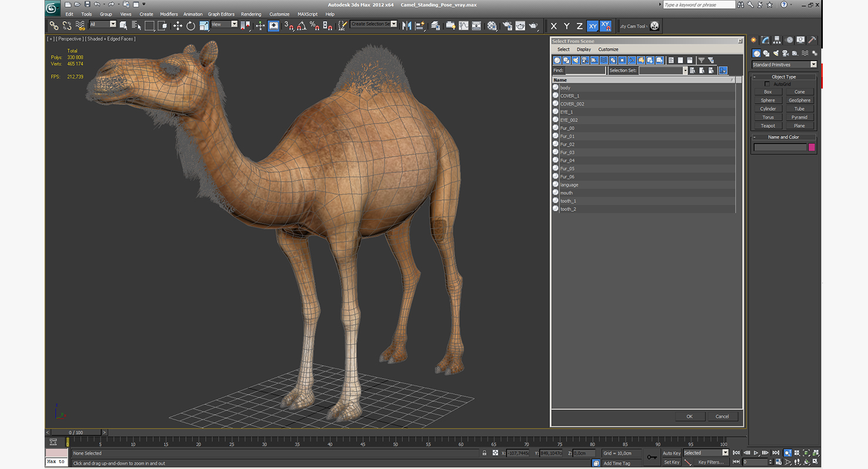Activate the Select and Scale tool
Screen dimensions: 868x469
pos(204,26)
